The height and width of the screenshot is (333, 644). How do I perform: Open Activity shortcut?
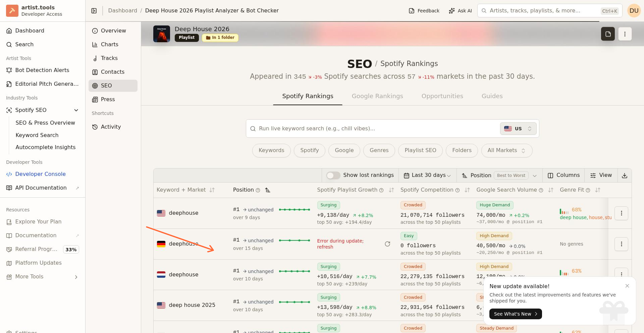[x=113, y=127]
